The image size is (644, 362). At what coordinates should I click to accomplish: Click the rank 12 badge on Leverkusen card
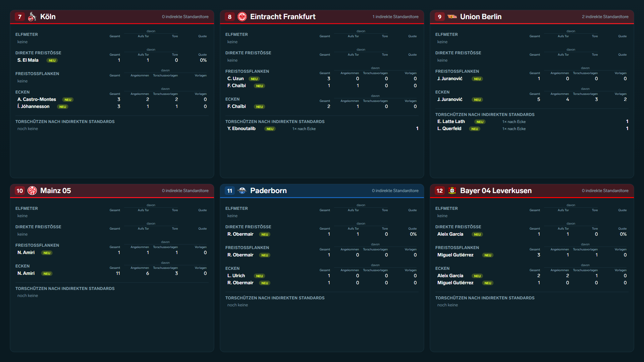click(440, 191)
